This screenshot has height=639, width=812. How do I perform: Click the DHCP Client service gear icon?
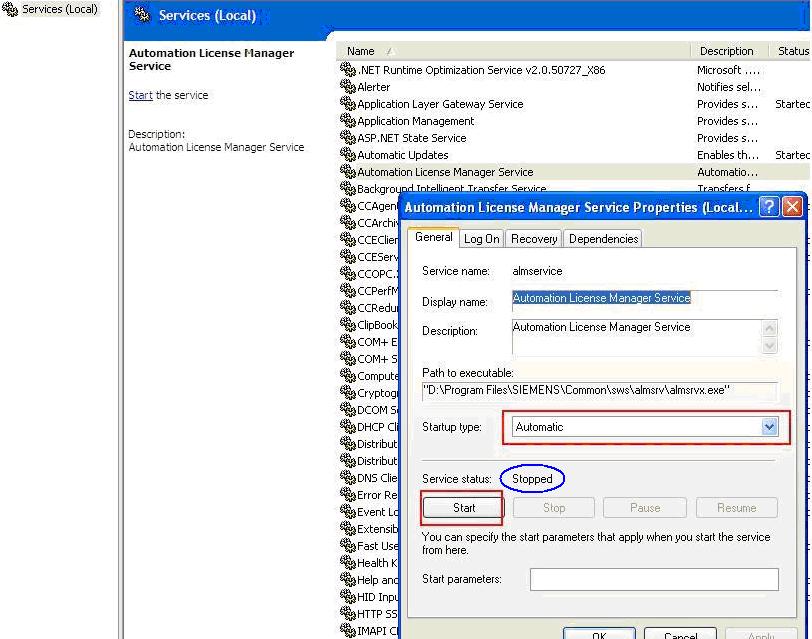[x=347, y=427]
